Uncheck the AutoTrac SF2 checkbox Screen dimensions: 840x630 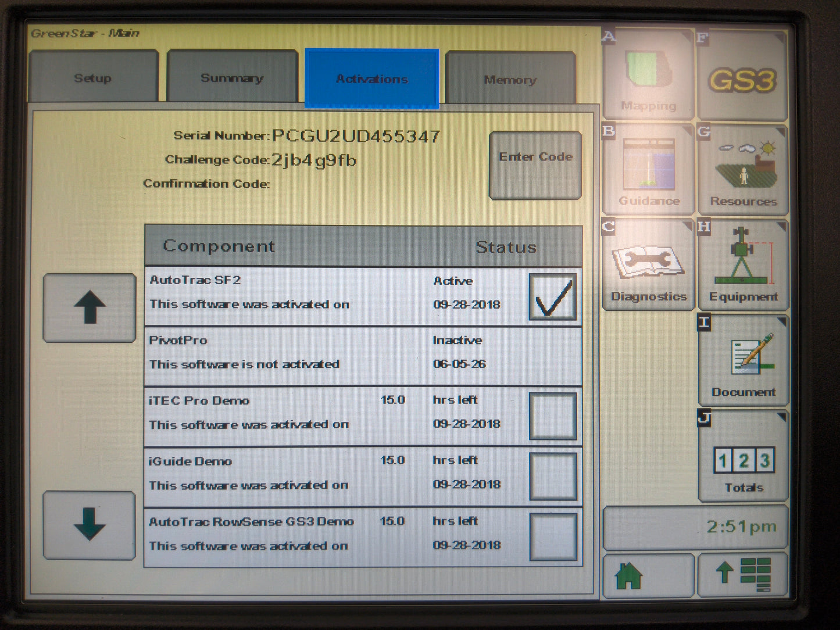[x=552, y=297]
